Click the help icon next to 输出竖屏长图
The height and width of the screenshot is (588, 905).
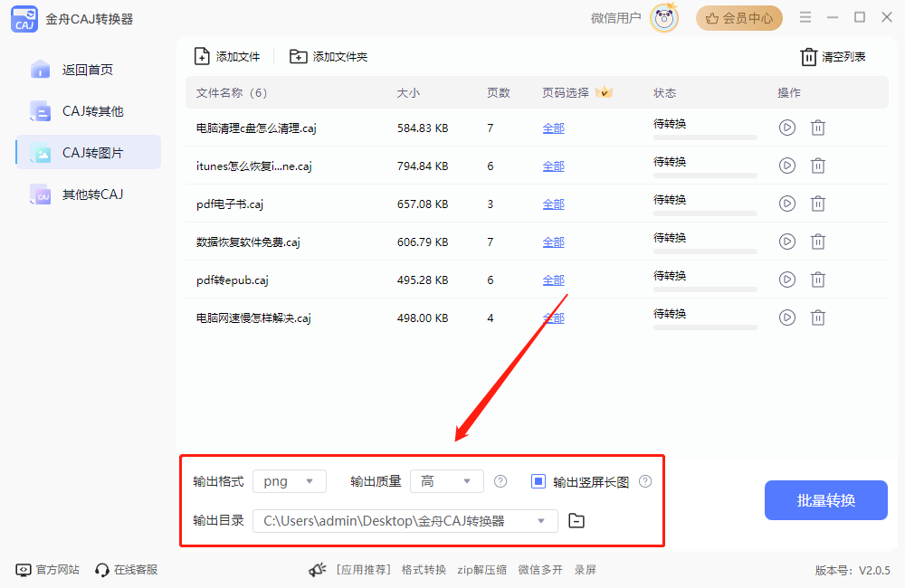tap(645, 481)
